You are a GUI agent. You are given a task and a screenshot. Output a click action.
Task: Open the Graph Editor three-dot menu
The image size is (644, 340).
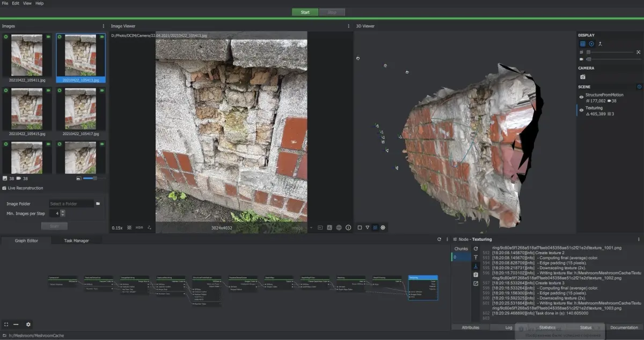pos(447,239)
